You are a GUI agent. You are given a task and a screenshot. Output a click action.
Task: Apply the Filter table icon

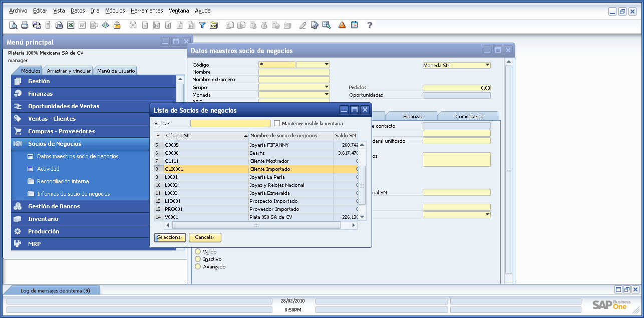pos(202,25)
